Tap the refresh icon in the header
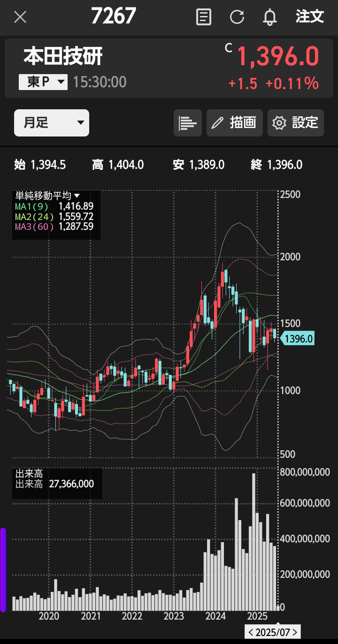The width and height of the screenshot is (338, 644). 237,17
